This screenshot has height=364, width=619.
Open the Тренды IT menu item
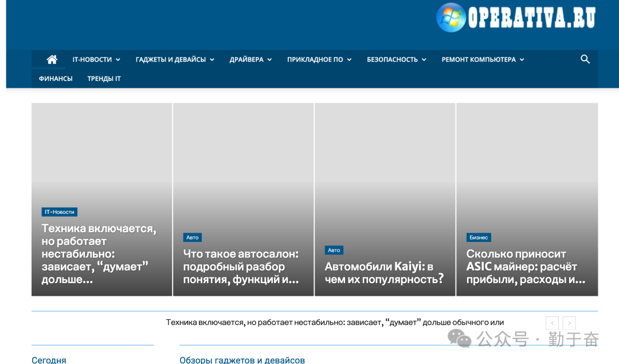(x=104, y=79)
